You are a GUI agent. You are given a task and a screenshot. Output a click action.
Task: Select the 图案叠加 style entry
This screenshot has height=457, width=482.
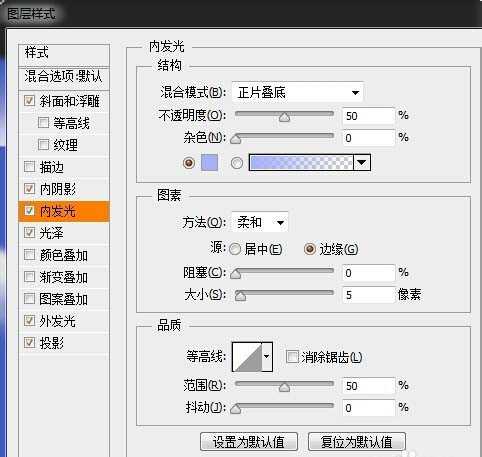click(x=64, y=299)
